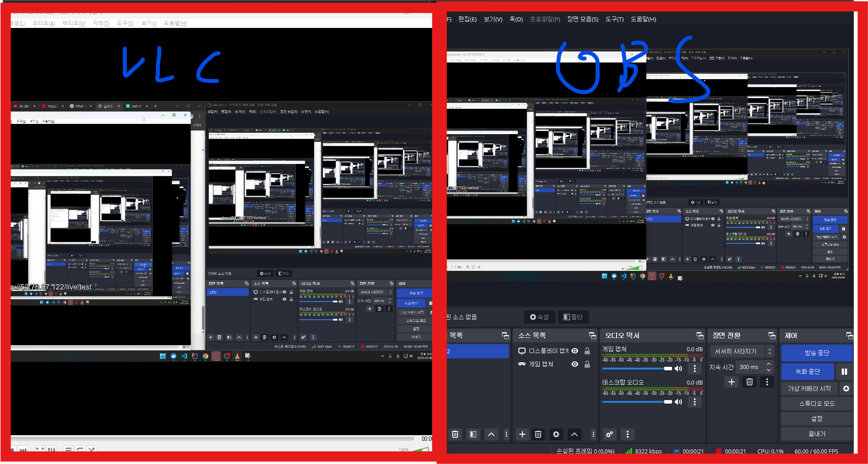Open Chrome from captured taskbar in OBS preview
Viewport: 868px width, 464px height.
(642, 276)
